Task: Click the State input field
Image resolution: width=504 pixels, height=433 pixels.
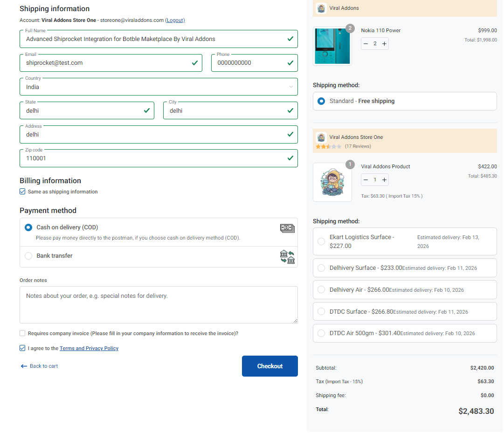Action: [87, 111]
